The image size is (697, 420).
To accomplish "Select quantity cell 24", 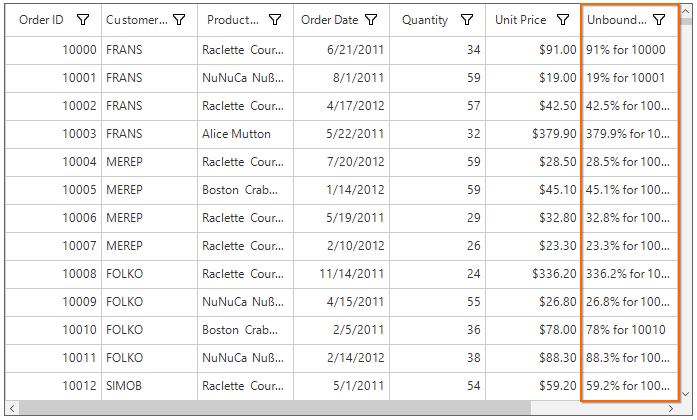I will coord(437,274).
